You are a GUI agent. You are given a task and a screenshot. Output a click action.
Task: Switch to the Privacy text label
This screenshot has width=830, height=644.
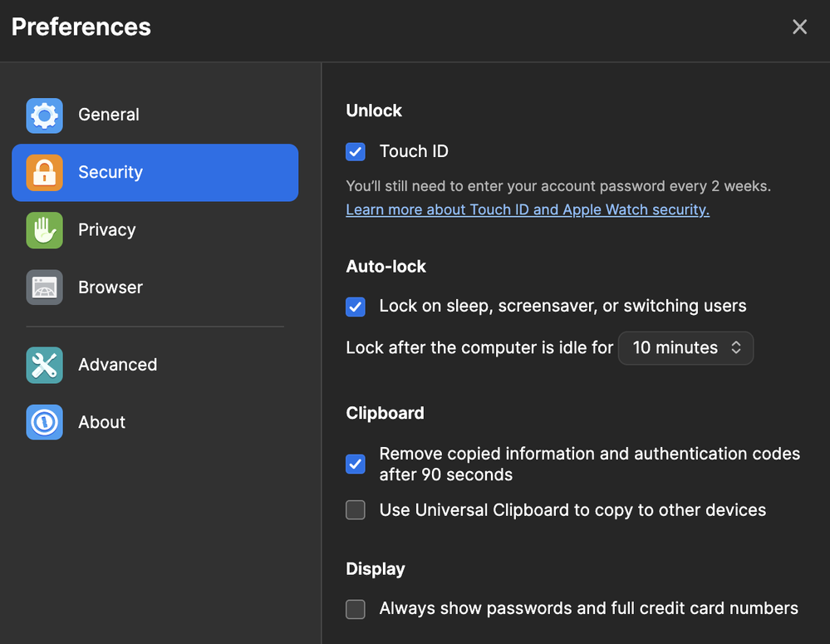[x=106, y=230]
